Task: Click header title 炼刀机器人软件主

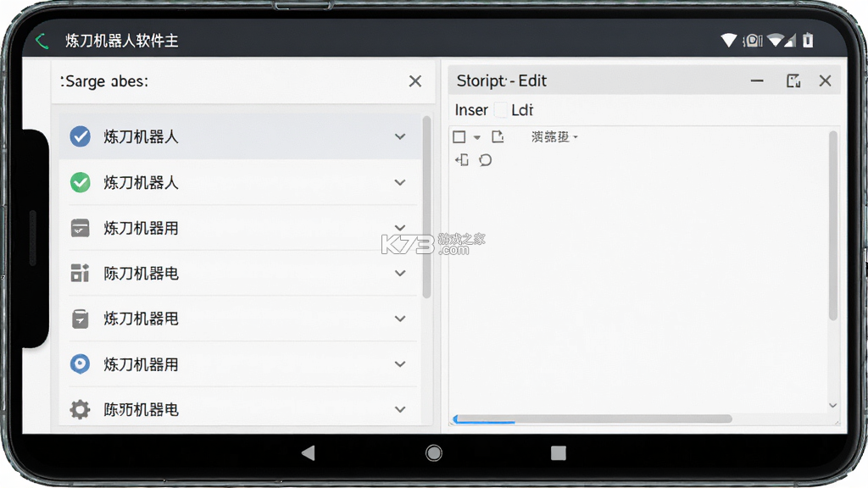Action: point(122,41)
